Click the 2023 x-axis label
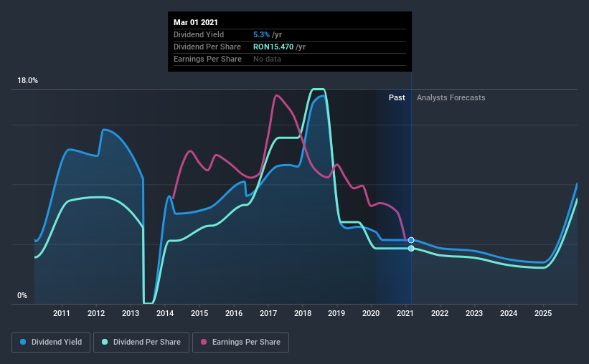 (x=474, y=313)
